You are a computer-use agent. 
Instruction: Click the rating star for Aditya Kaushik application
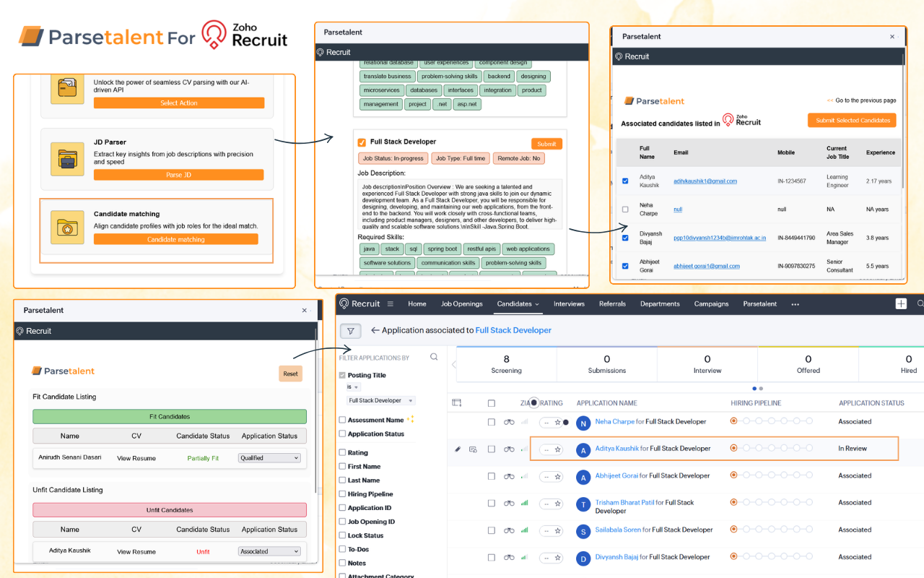(557, 449)
